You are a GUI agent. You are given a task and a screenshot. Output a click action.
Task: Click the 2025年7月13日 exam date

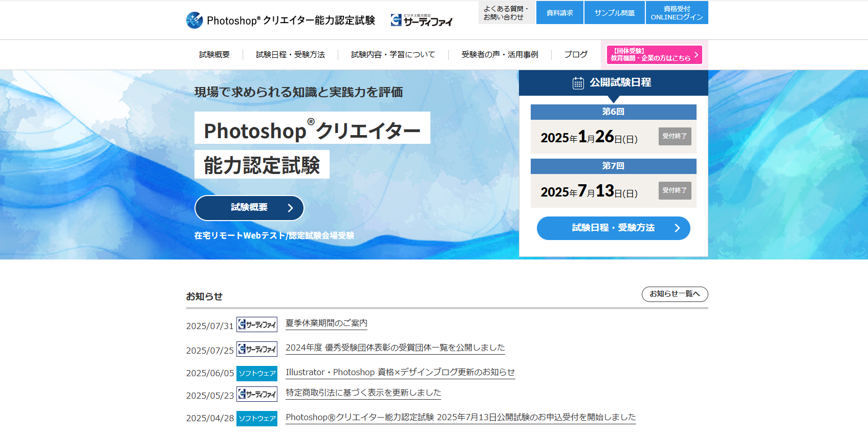[x=589, y=191]
